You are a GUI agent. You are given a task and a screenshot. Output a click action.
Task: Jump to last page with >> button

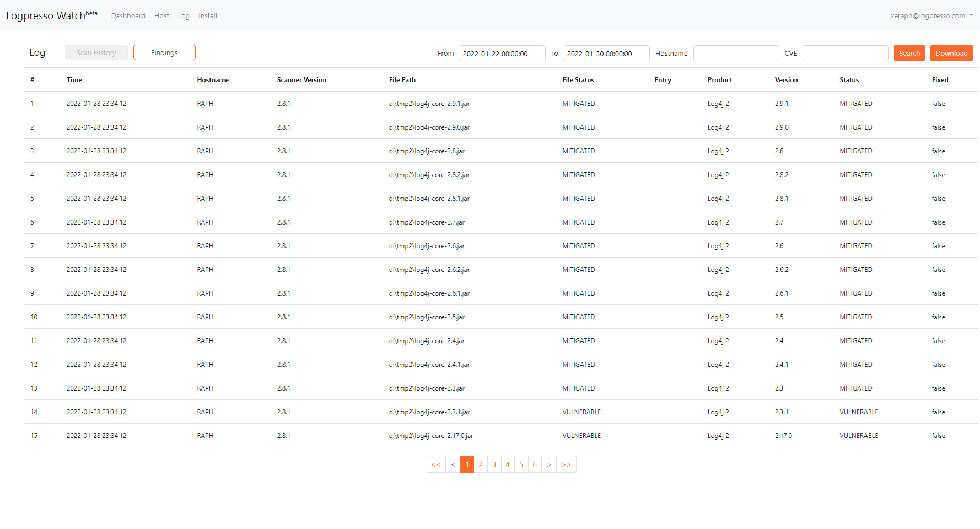tap(566, 464)
